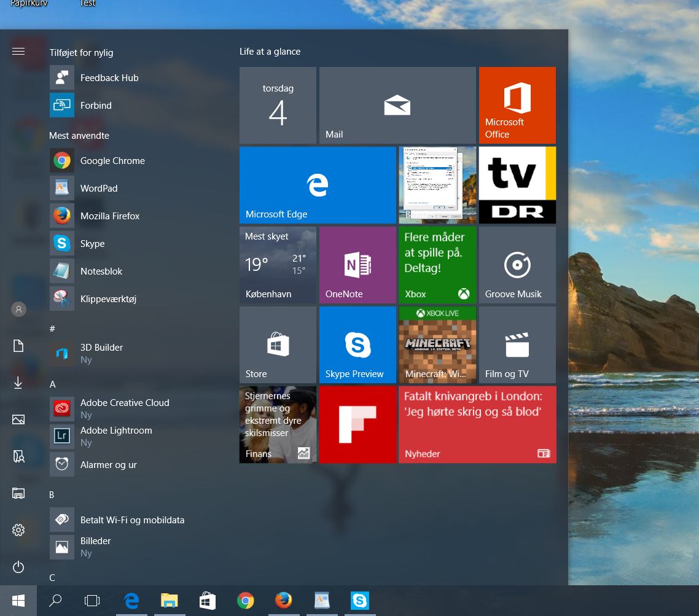The image size is (699, 616).
Task: Launch the OneNote tile
Action: 357,265
